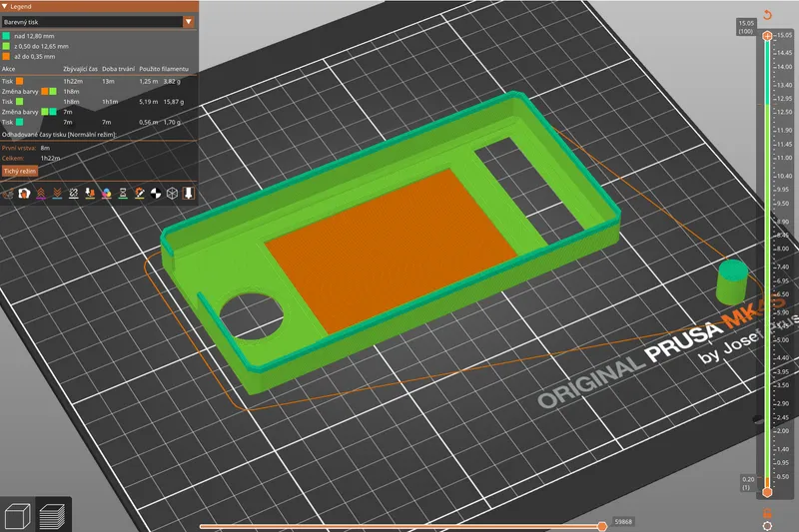The height and width of the screenshot is (532, 799).
Task: Toggle wipe moves visibility icon
Action: 24,192
